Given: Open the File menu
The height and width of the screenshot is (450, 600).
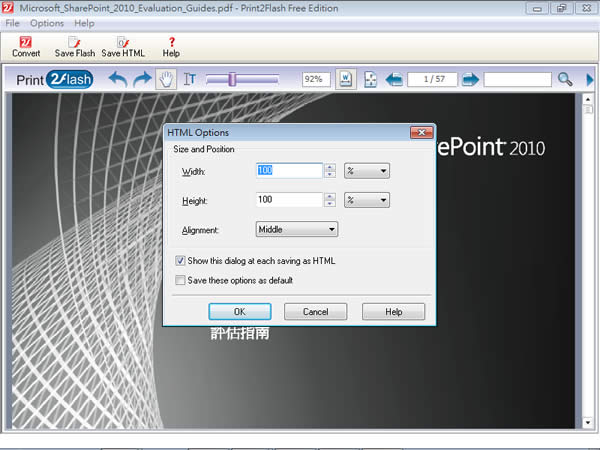Looking at the screenshot, I should [x=12, y=22].
